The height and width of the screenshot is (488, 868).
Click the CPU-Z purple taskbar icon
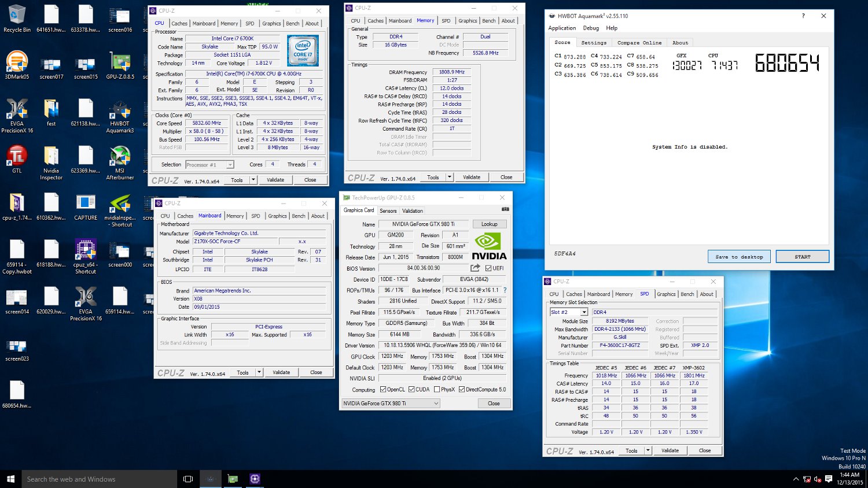[255, 479]
